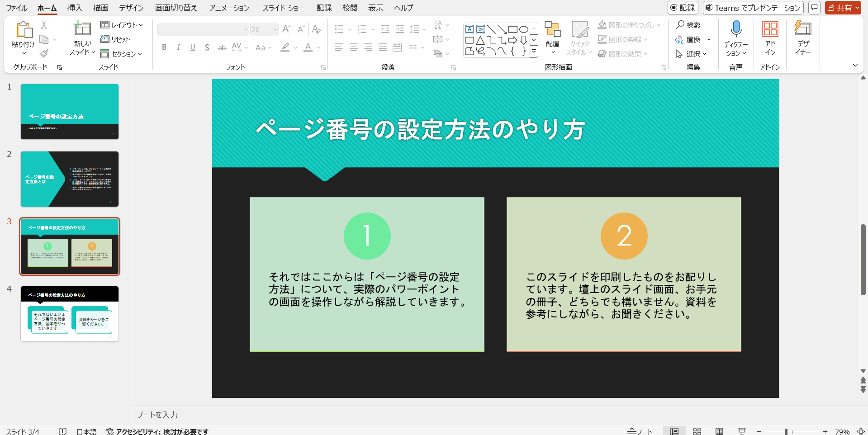Switch to reading view
This screenshot has height=435, width=868.
[719, 431]
